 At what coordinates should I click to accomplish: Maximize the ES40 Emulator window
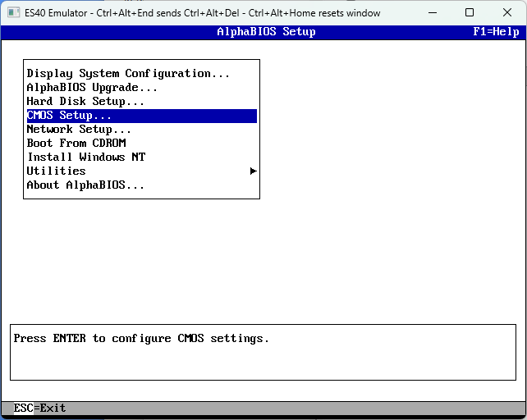[470, 13]
